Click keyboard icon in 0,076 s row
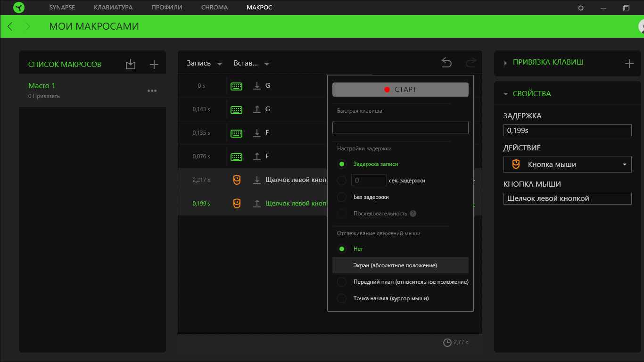Viewport: 644px width, 362px height. point(236,156)
